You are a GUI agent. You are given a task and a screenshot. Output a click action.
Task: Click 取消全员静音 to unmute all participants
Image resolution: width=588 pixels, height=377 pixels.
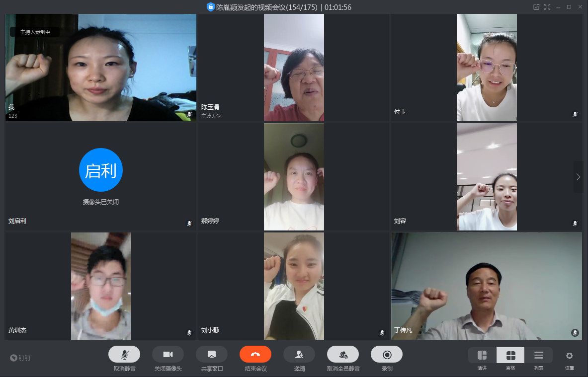[x=343, y=355]
